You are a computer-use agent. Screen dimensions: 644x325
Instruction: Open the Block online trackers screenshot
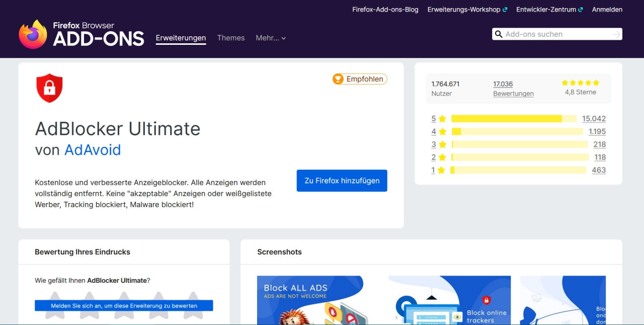450,300
